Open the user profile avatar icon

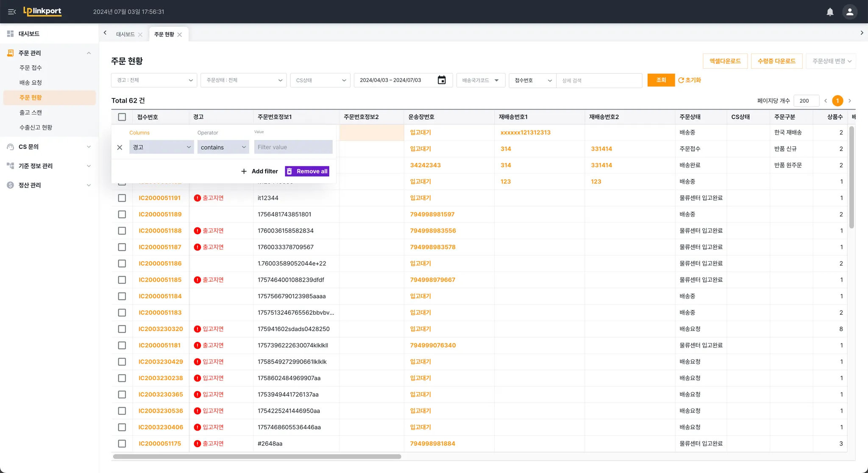(x=849, y=12)
